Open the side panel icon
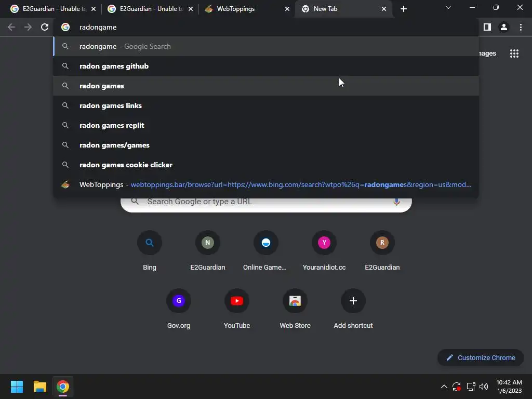532x399 pixels. [487, 27]
